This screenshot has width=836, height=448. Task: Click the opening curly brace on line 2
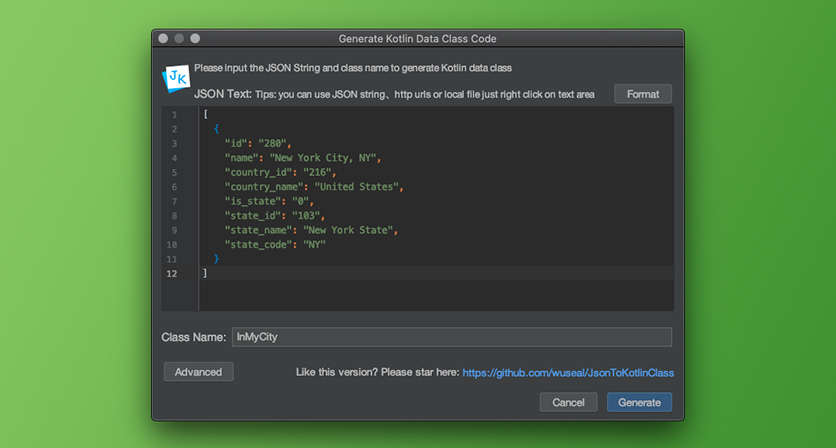point(216,129)
